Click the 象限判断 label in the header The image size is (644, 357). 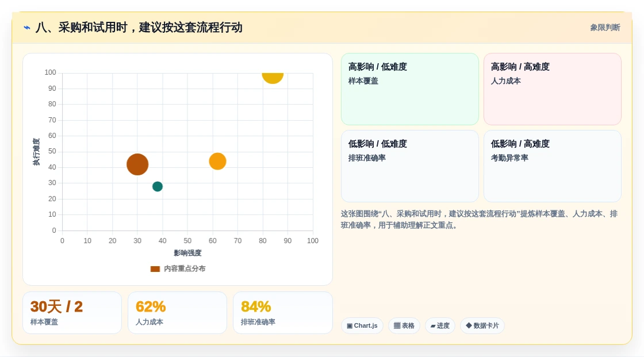605,28
